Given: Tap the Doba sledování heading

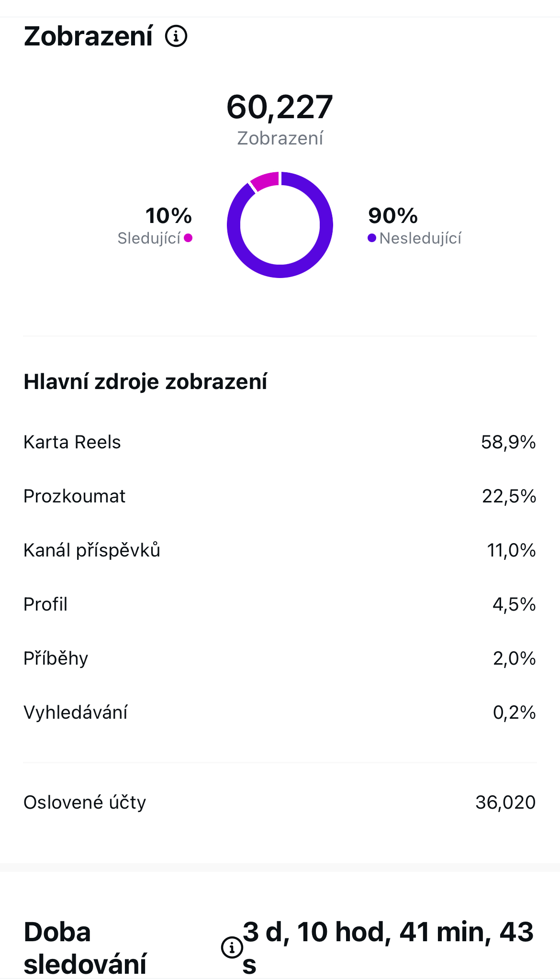Looking at the screenshot, I should point(85,947).
